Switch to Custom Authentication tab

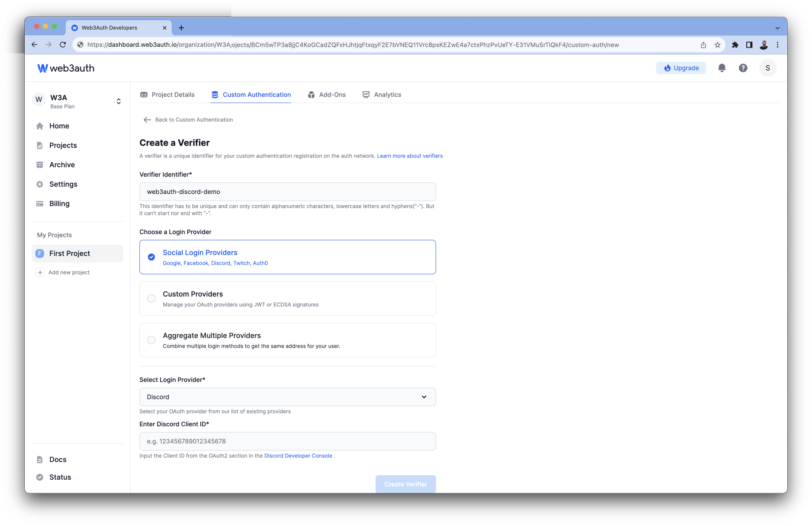tap(251, 94)
